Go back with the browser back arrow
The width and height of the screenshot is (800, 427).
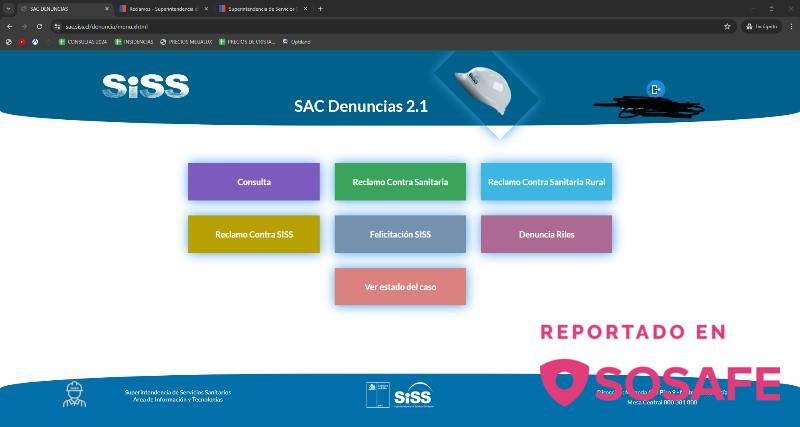pyautogui.click(x=10, y=27)
